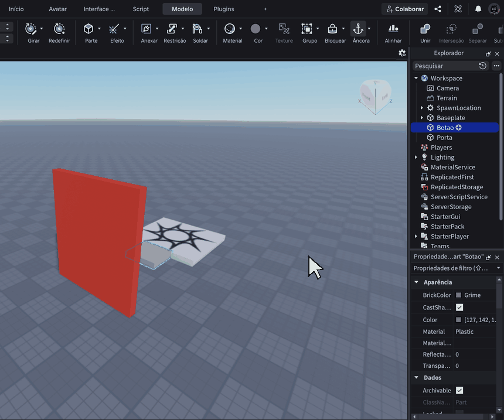Image resolution: width=504 pixels, height=420 pixels.
Task: Expand the SpawnLocation tree item
Action: pos(422,108)
